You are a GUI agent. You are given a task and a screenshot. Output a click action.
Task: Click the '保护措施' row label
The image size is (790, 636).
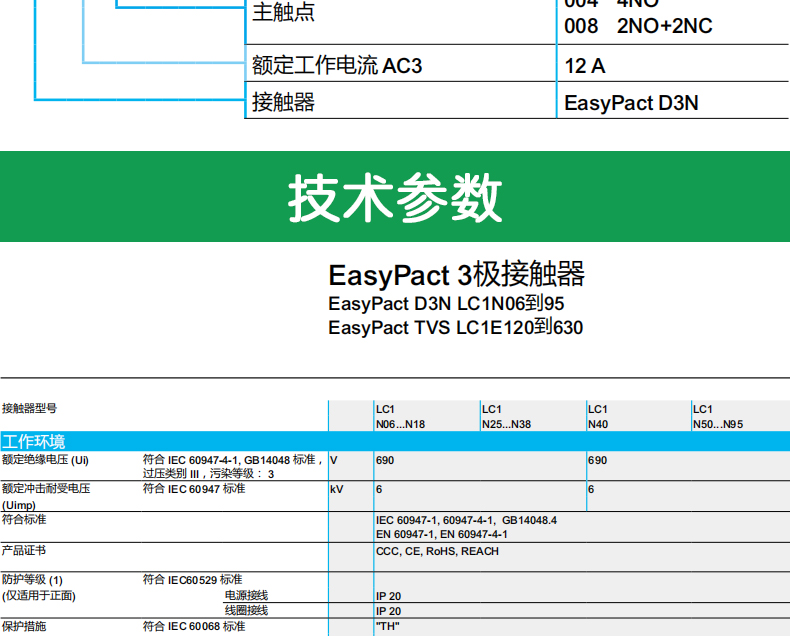[x=24, y=626]
